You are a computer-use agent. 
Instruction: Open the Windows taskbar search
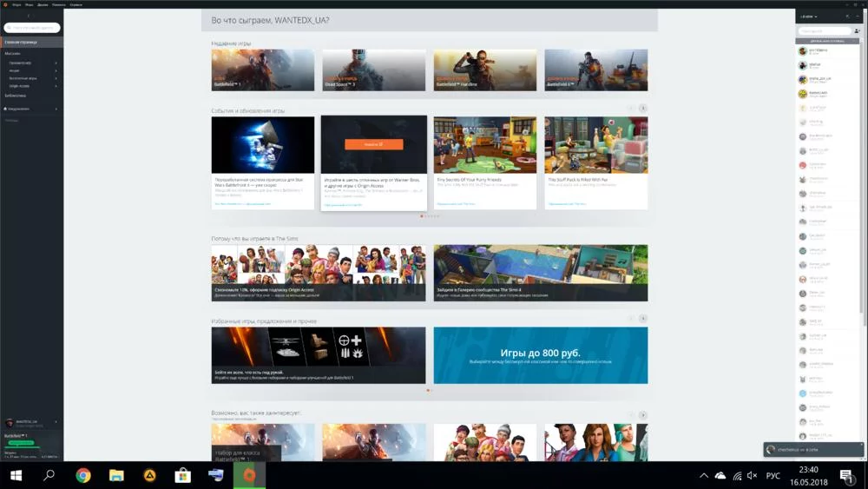(49, 475)
